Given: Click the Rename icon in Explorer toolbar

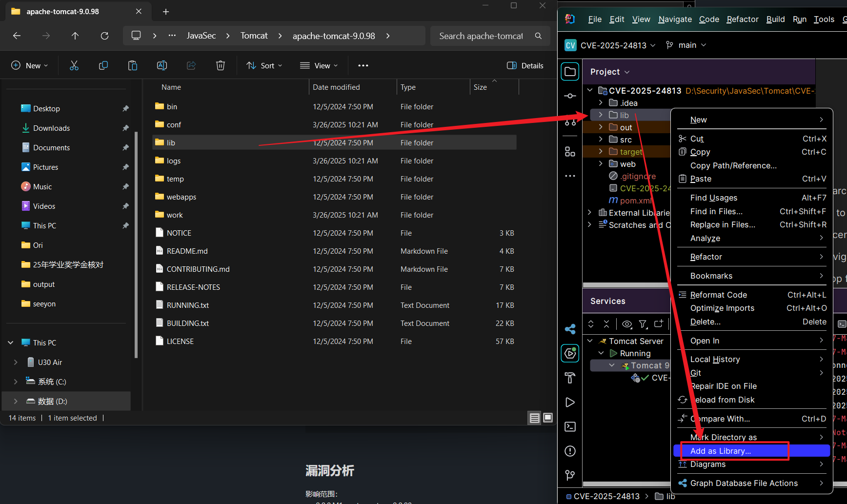Looking at the screenshot, I should pyautogui.click(x=162, y=65).
